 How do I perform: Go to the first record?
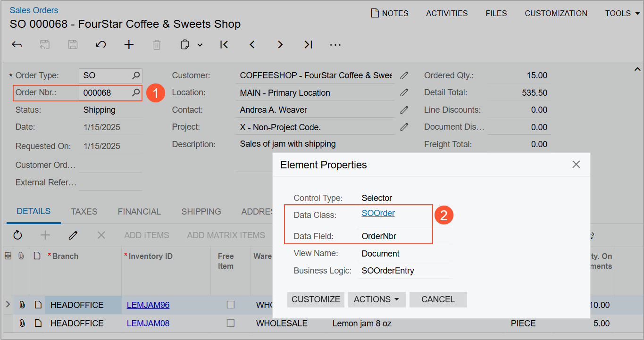point(224,45)
